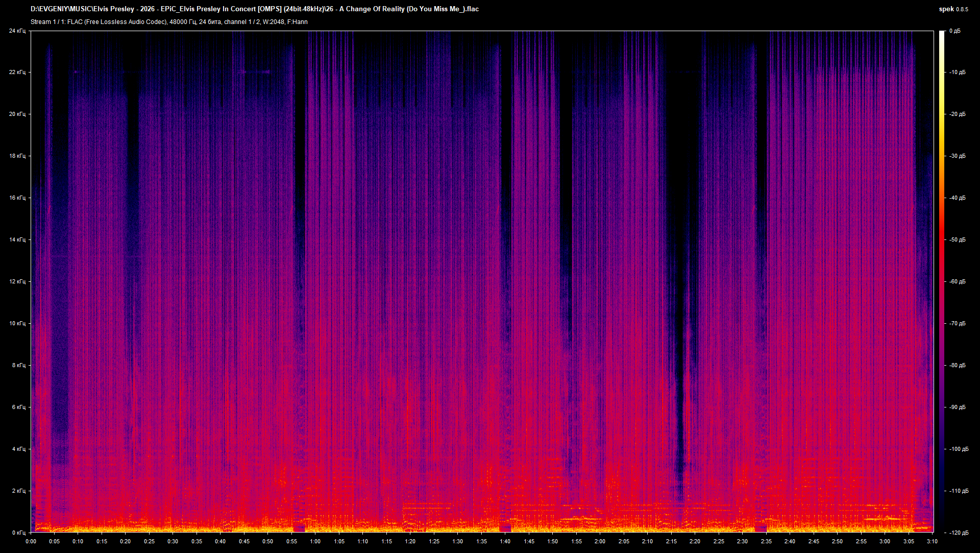Click the FLAC file path title
980x553 pixels.
(x=255, y=9)
